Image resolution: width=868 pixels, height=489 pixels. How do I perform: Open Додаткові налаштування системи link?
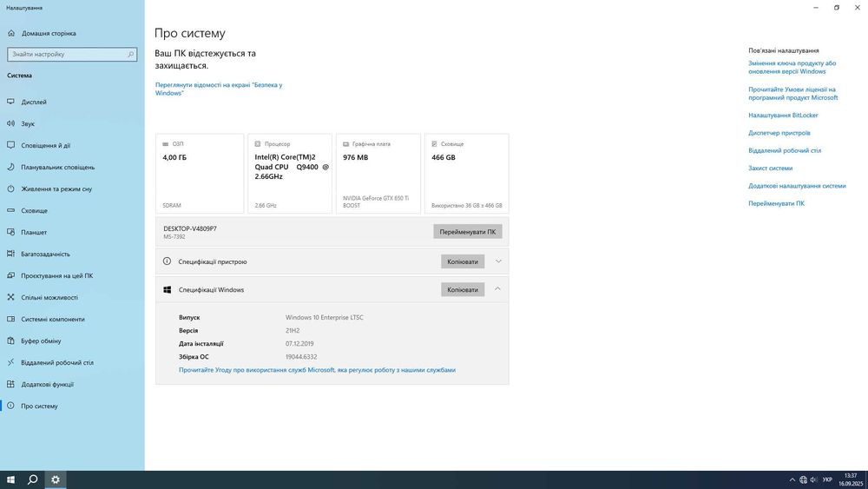[x=797, y=186]
